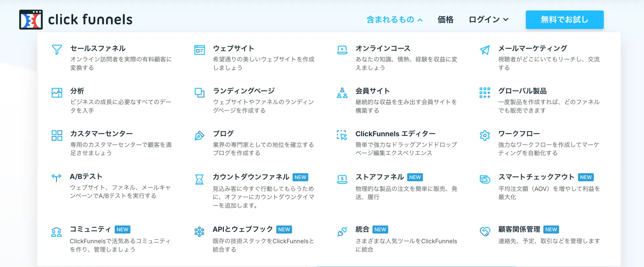Collapse the 含まれるもの menu

pos(394,20)
